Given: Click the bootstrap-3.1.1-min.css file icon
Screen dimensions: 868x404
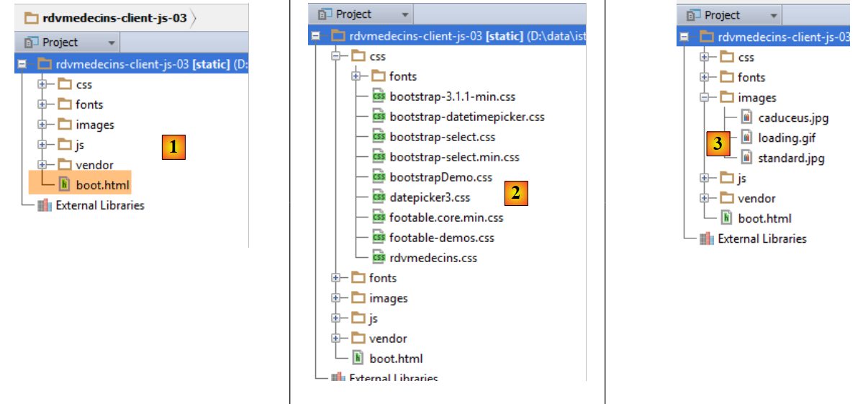Looking at the screenshot, I should tap(379, 96).
